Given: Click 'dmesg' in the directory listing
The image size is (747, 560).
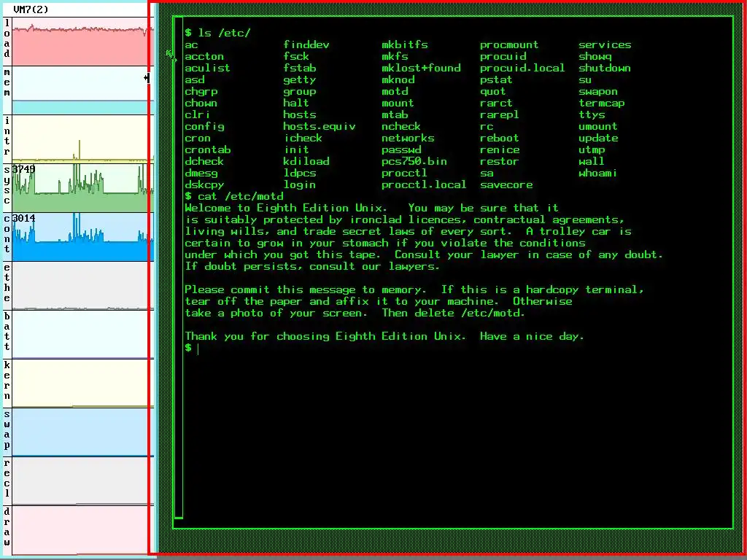Looking at the screenshot, I should (201, 173).
